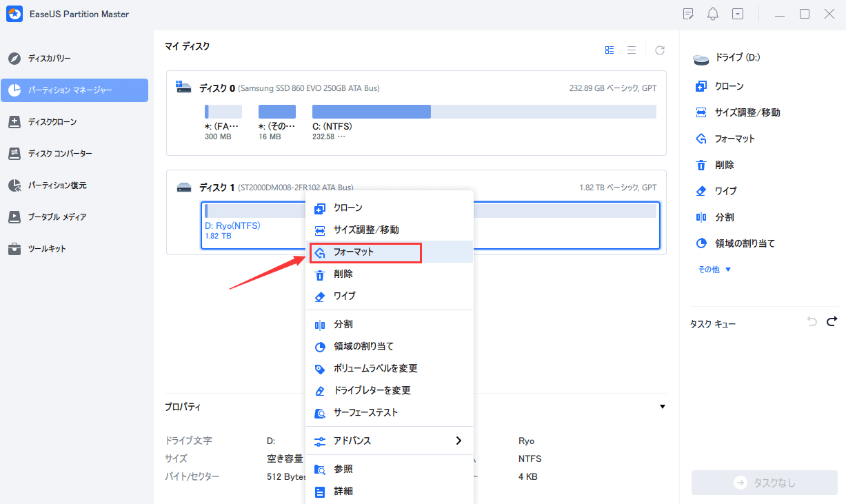This screenshot has height=504, width=846.
Task: Open ディスククローン in the left sidebar
Action: pyautogui.click(x=52, y=122)
